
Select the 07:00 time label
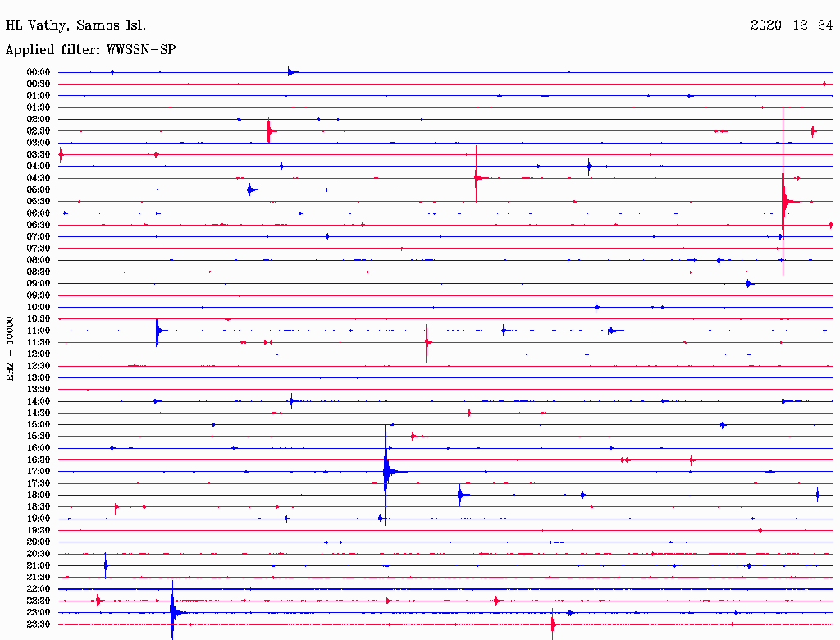39,237
